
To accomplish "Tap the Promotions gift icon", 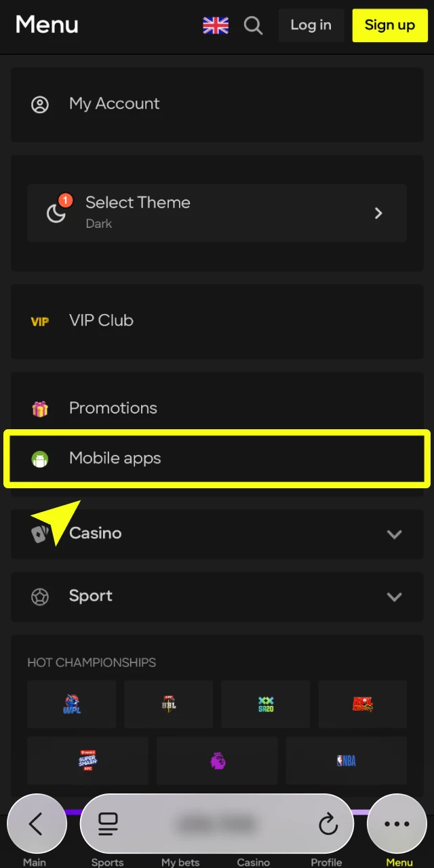I will tap(40, 409).
